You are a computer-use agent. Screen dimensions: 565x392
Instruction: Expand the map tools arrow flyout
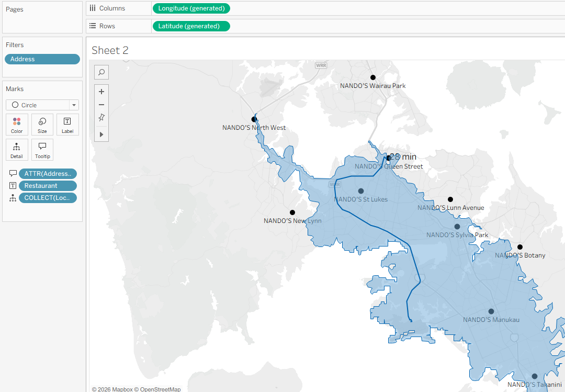[x=101, y=134]
